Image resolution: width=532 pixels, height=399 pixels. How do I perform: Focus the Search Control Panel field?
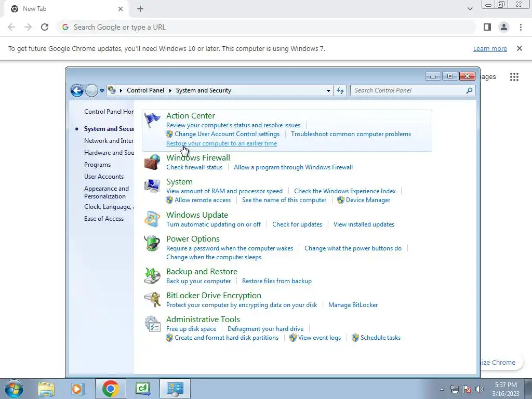413,90
